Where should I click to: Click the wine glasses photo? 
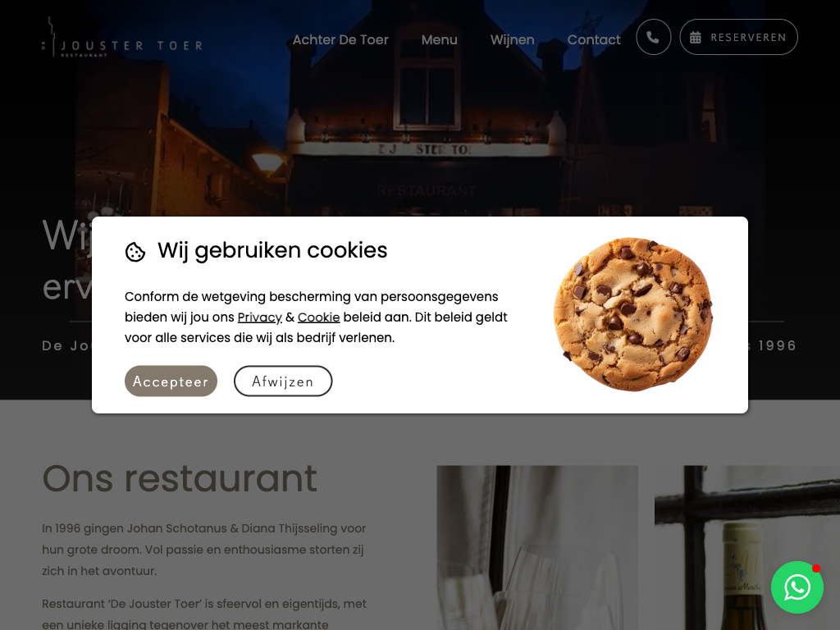click(537, 547)
